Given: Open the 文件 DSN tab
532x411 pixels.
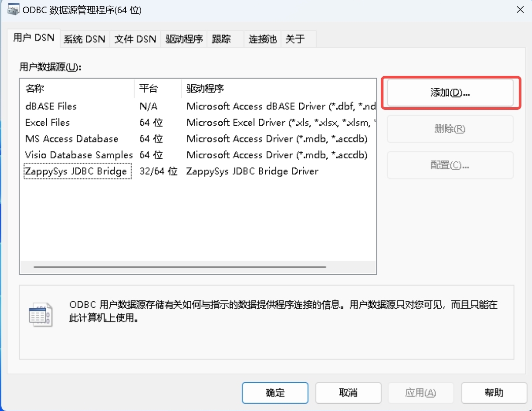Looking at the screenshot, I should pyautogui.click(x=135, y=39).
